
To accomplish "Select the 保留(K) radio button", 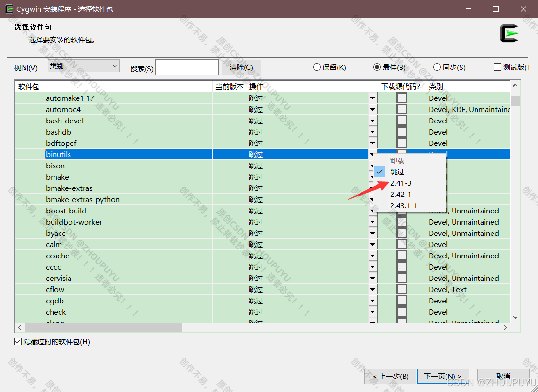I will pyautogui.click(x=317, y=67).
